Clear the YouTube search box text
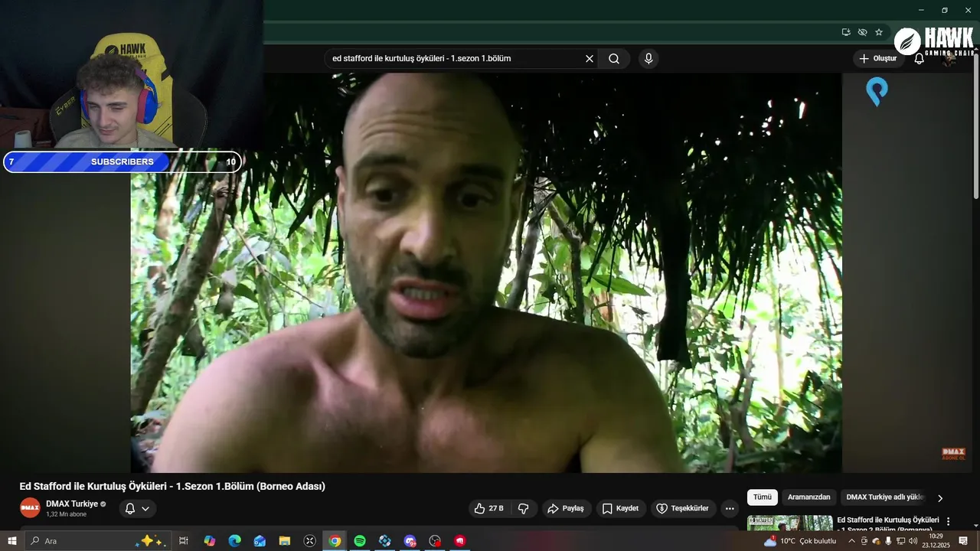The image size is (980, 551). coord(590,59)
